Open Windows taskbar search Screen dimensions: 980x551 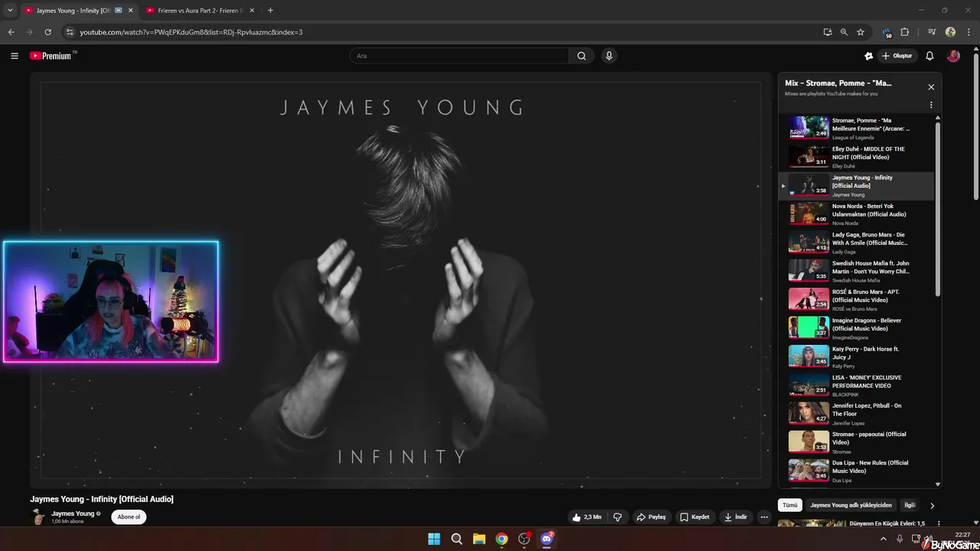coord(456,539)
